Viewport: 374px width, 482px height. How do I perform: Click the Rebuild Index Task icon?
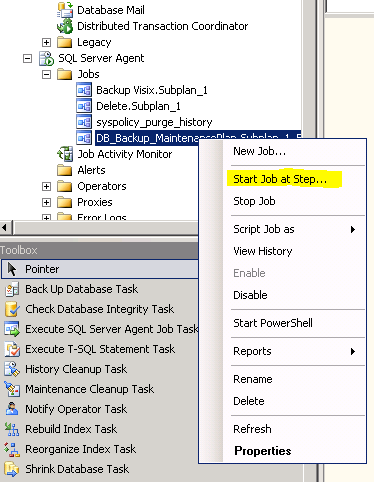[12, 429]
